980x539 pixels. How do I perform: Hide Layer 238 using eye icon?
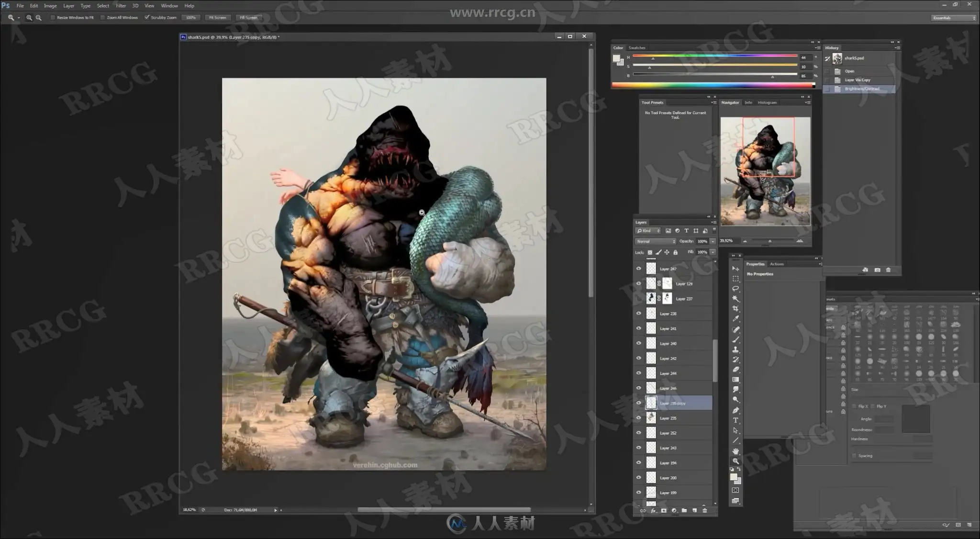(x=638, y=314)
